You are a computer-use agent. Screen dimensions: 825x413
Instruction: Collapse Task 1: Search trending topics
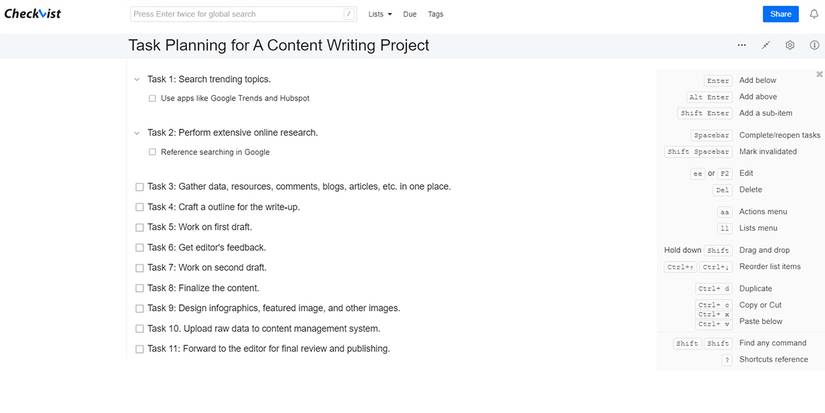137,79
